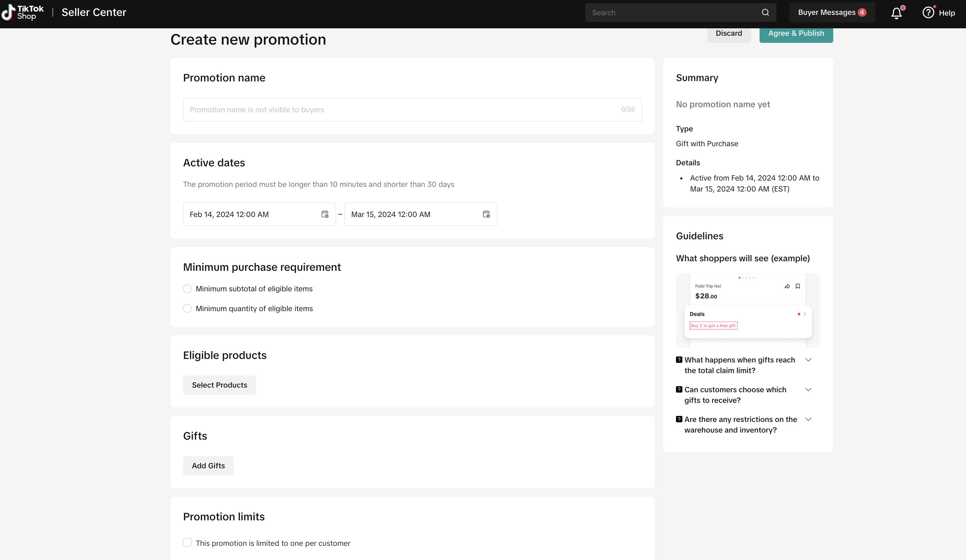Expand gifts total claim limit question
This screenshot has width=966, height=560.
click(808, 360)
